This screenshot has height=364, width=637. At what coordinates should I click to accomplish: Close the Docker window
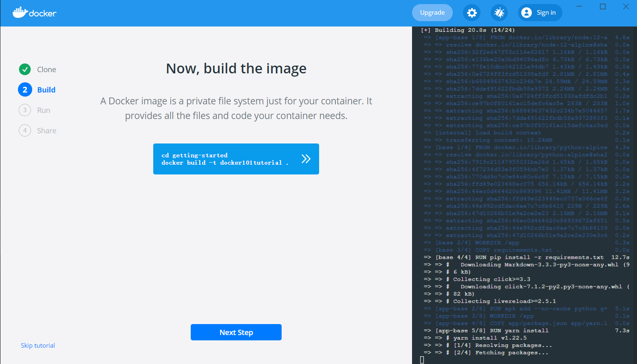[x=626, y=7]
